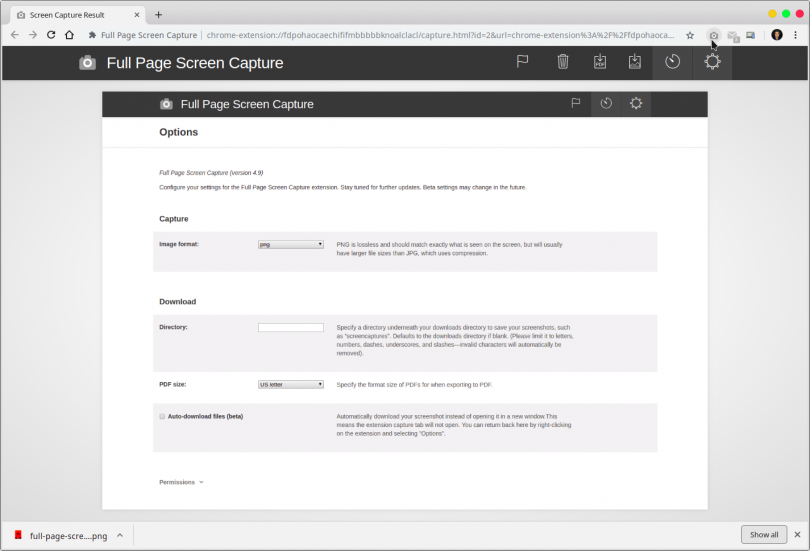The height and width of the screenshot is (551, 810).
Task: Click the flag report icon in top toolbar
Action: pos(522,61)
